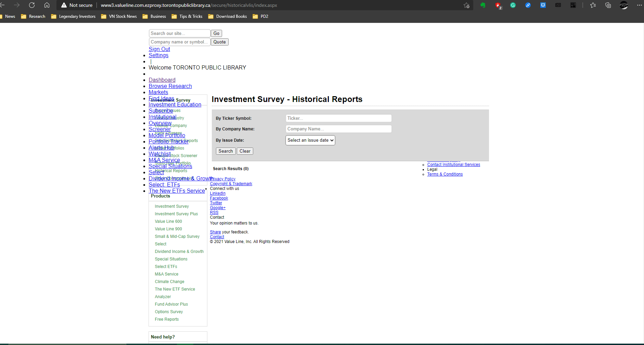Click the browser home icon
The image size is (644, 345).
tap(47, 5)
